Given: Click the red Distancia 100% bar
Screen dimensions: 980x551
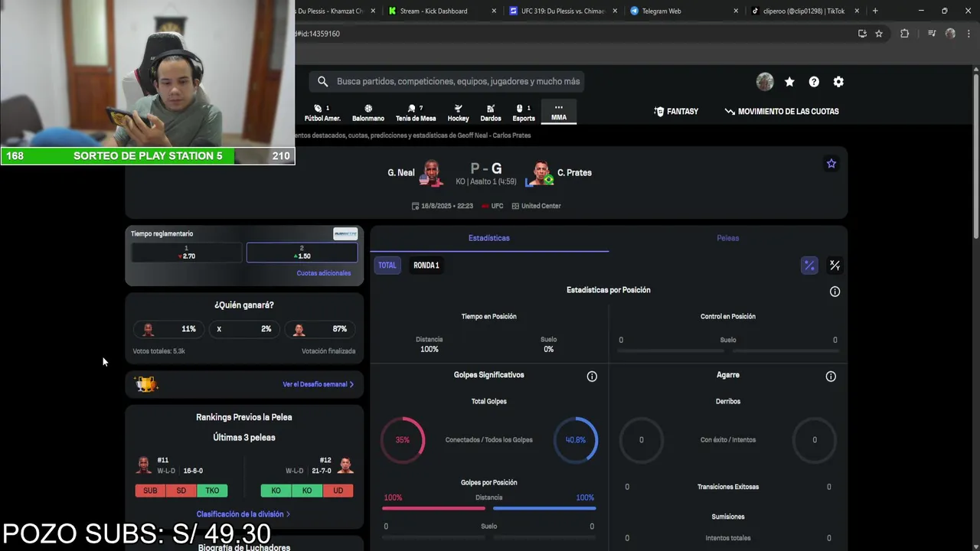Looking at the screenshot, I should coord(434,508).
